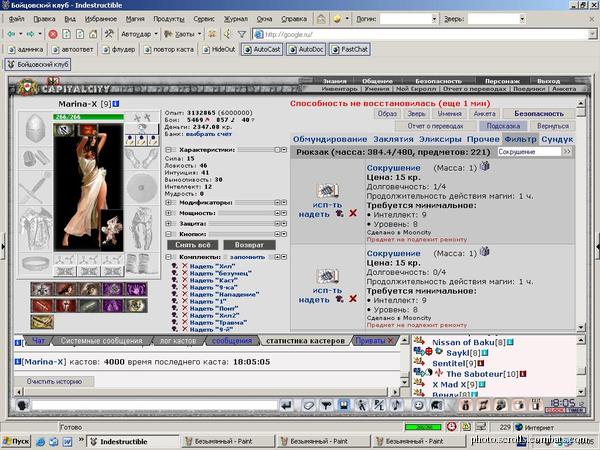
Task: Click the smiley face icon in chat toolbar
Action: [419, 405]
